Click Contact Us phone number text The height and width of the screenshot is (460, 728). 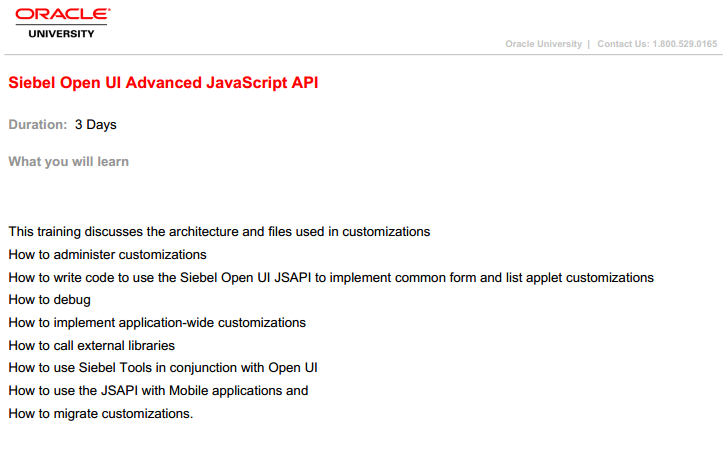tap(657, 44)
